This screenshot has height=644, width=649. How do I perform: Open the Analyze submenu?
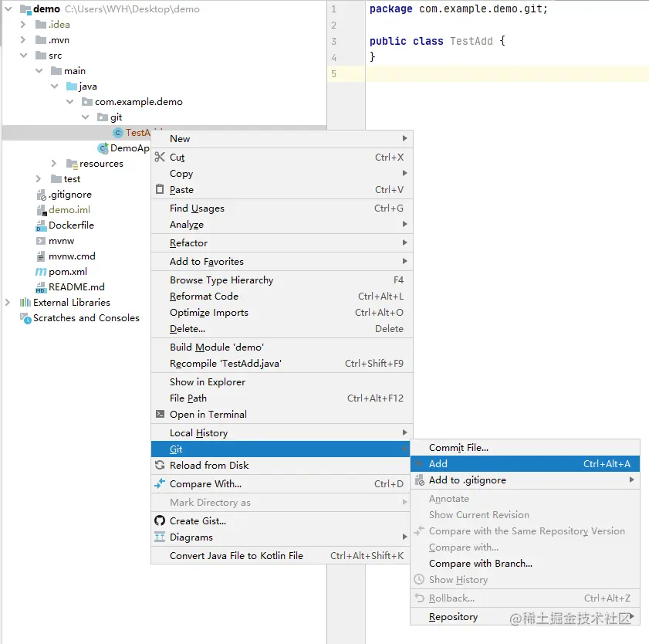[282, 224]
